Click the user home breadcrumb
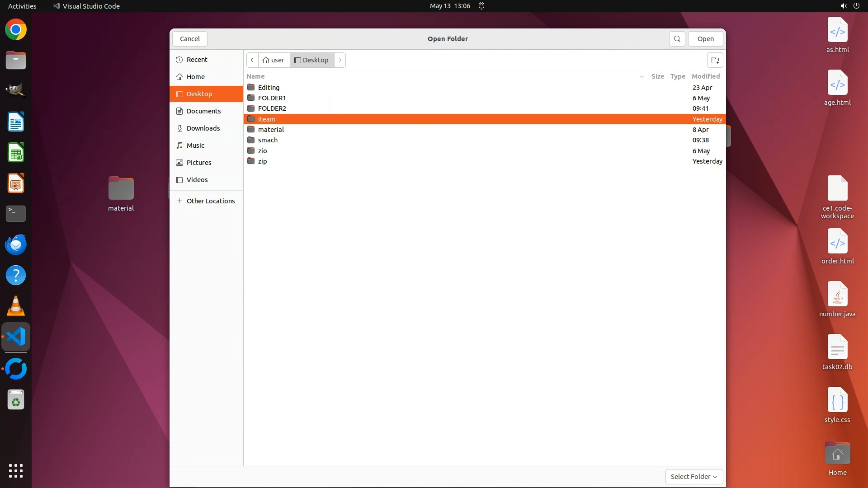 [x=274, y=60]
